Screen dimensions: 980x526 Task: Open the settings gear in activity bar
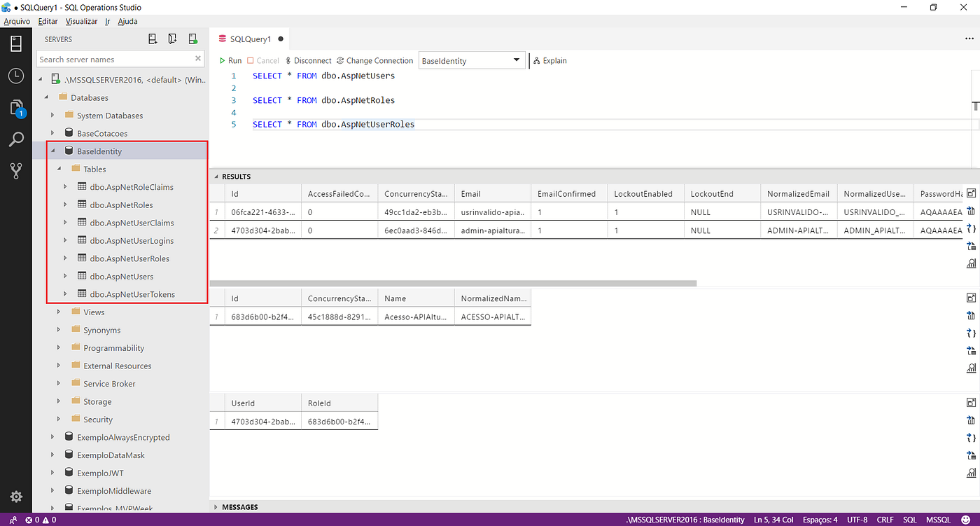[x=16, y=497]
